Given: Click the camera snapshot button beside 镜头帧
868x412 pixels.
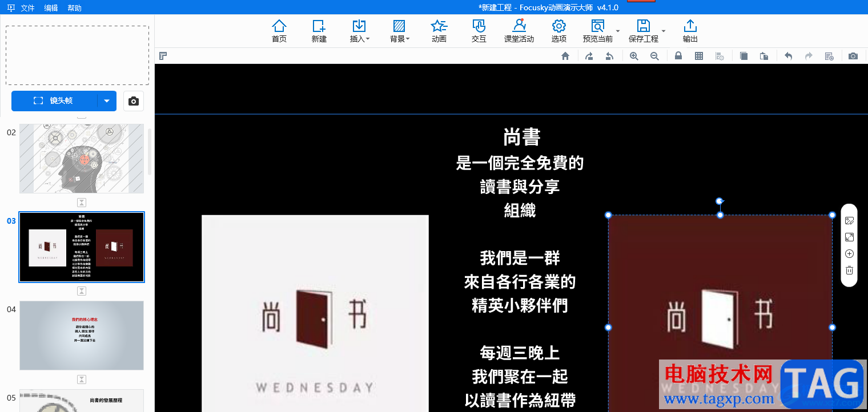Looking at the screenshot, I should (x=134, y=101).
